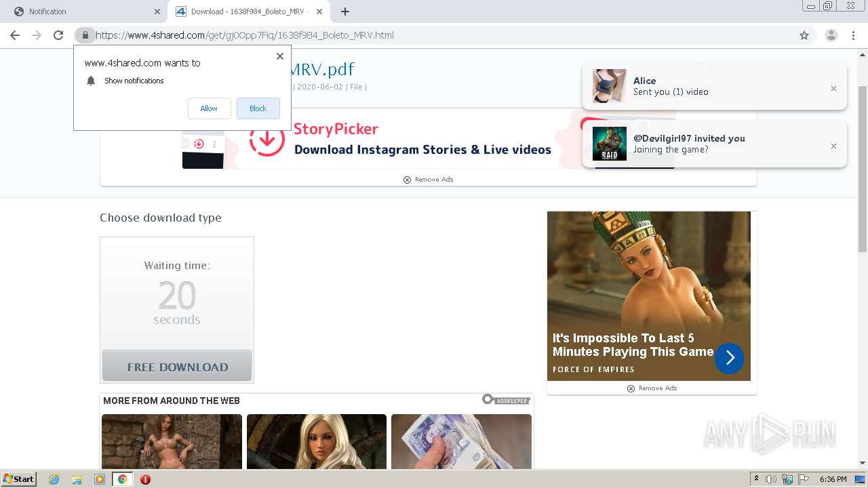Viewport: 868px width, 488px height.
Task: Click the FREE DOWNLOAD button
Action: 177,366
